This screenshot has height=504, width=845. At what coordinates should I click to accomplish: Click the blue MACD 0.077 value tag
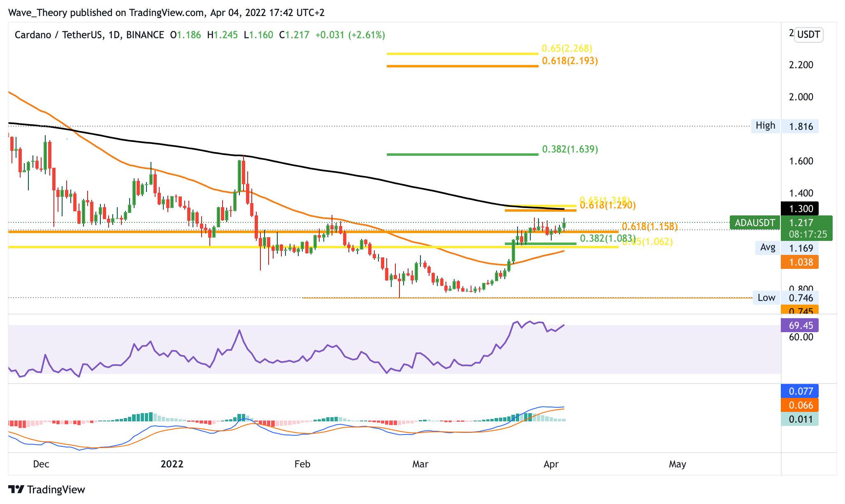click(799, 391)
